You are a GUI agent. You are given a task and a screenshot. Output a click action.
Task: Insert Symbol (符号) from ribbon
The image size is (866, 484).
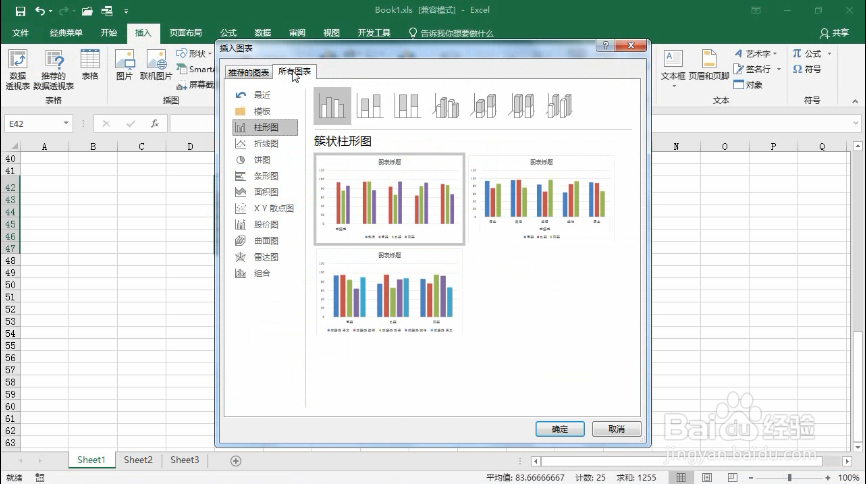tap(807, 69)
